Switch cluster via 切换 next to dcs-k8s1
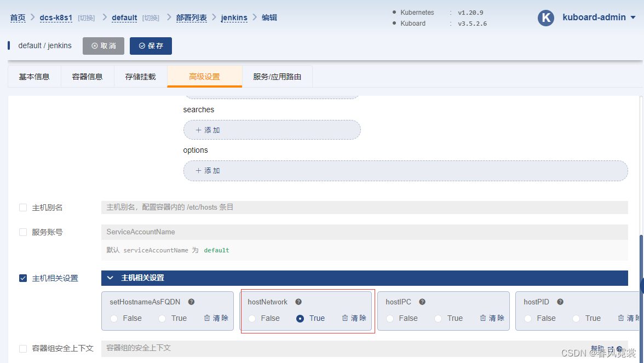644x363 pixels. click(x=87, y=18)
